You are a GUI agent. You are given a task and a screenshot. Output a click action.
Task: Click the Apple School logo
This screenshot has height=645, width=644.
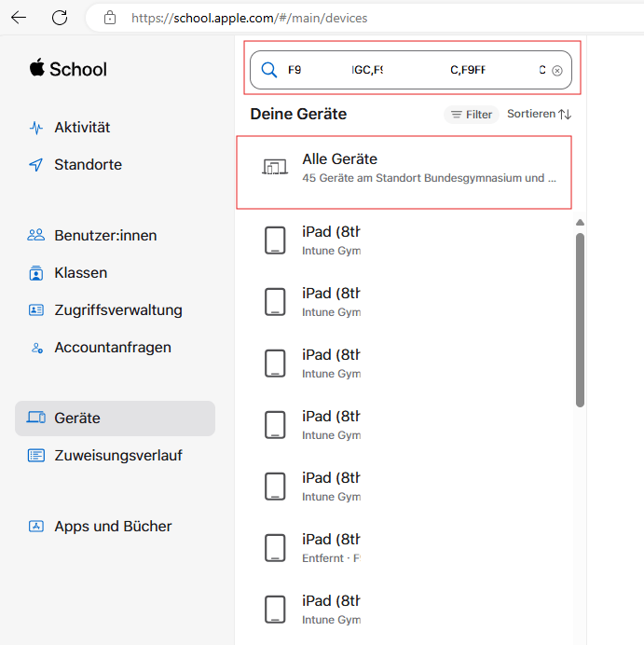(x=68, y=69)
